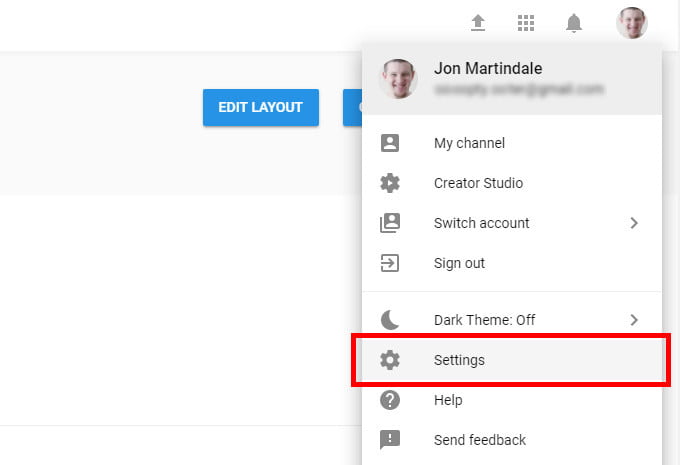The image size is (680, 465).
Task: Select Creator Studio menu entry
Action: point(512,183)
